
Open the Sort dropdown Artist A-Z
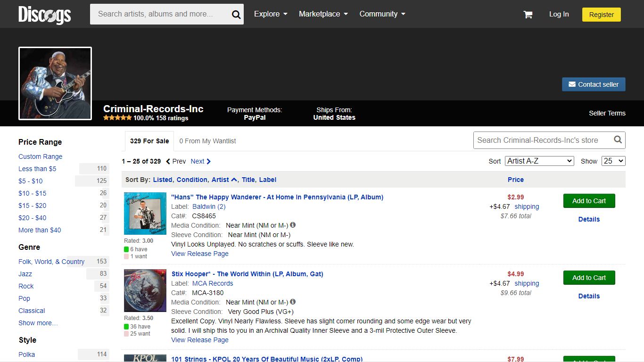pos(539,161)
